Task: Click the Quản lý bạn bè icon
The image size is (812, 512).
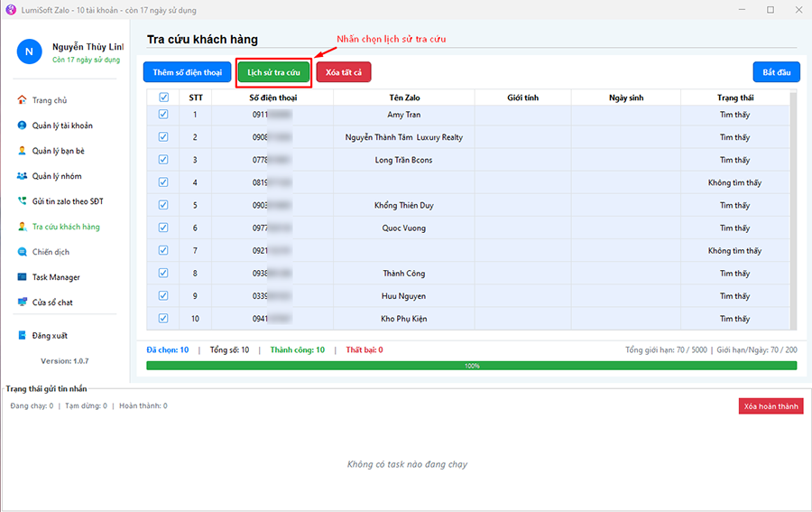Action: [x=22, y=151]
